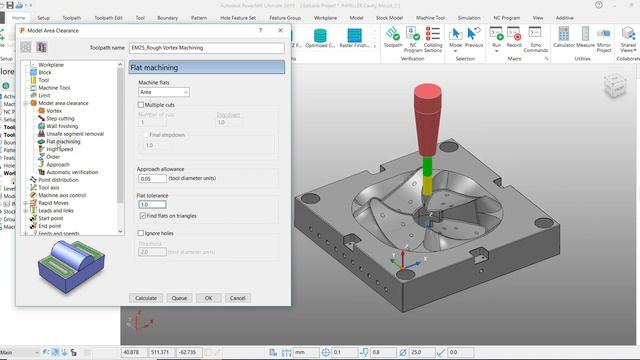Open Shared Views icon
Image resolution: width=640 pixels, height=360 pixels.
pos(628,34)
